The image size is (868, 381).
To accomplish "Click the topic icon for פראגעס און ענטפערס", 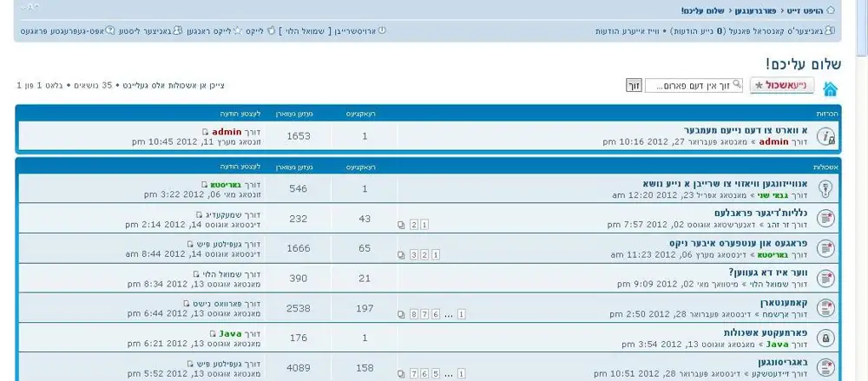I will pos(825,248).
